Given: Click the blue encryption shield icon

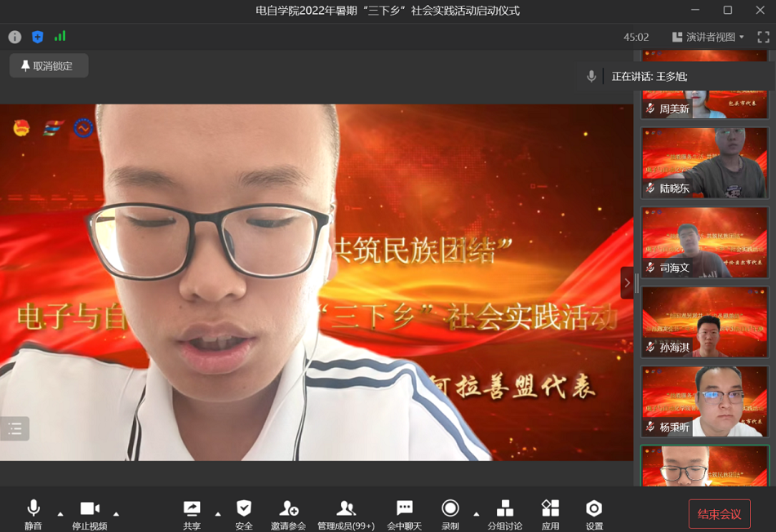Looking at the screenshot, I should point(38,37).
